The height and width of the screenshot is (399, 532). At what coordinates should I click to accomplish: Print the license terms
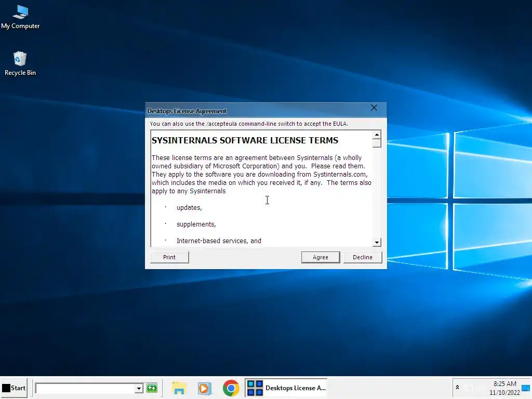click(x=169, y=257)
